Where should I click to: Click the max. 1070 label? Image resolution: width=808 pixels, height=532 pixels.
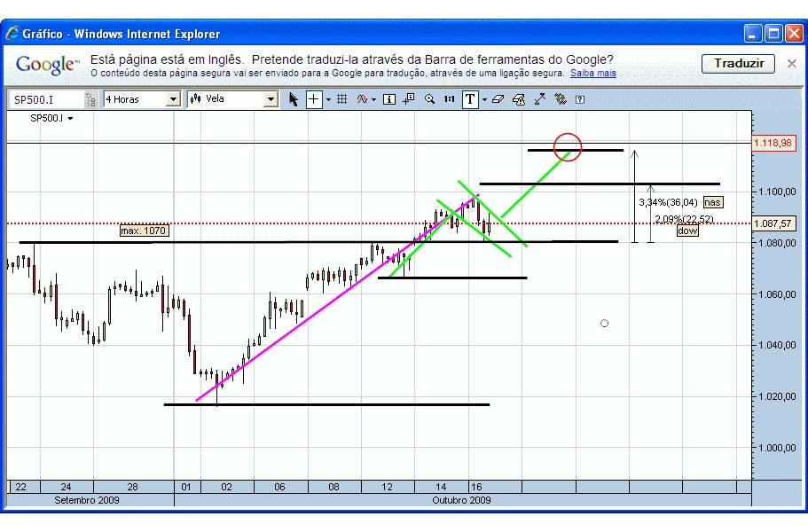click(144, 231)
